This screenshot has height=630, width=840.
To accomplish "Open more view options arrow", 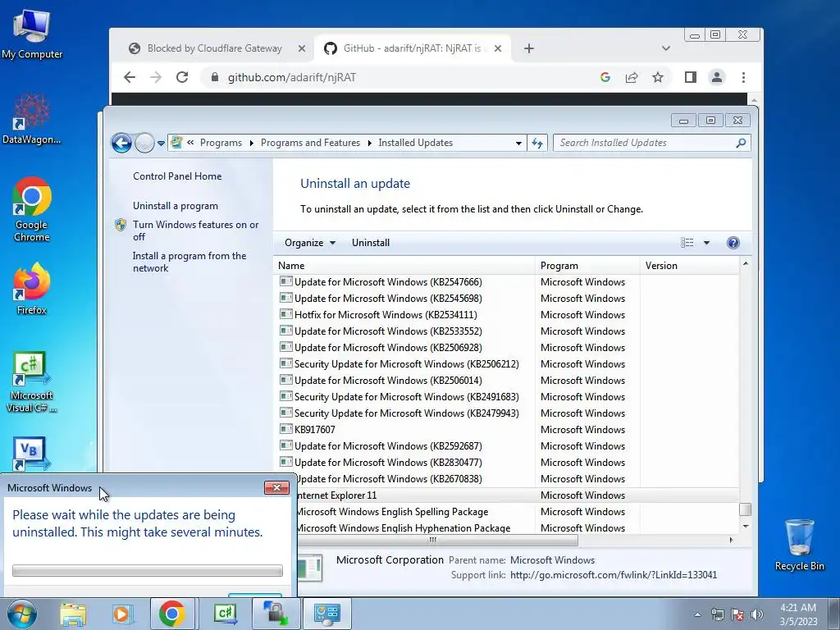I will [x=706, y=243].
